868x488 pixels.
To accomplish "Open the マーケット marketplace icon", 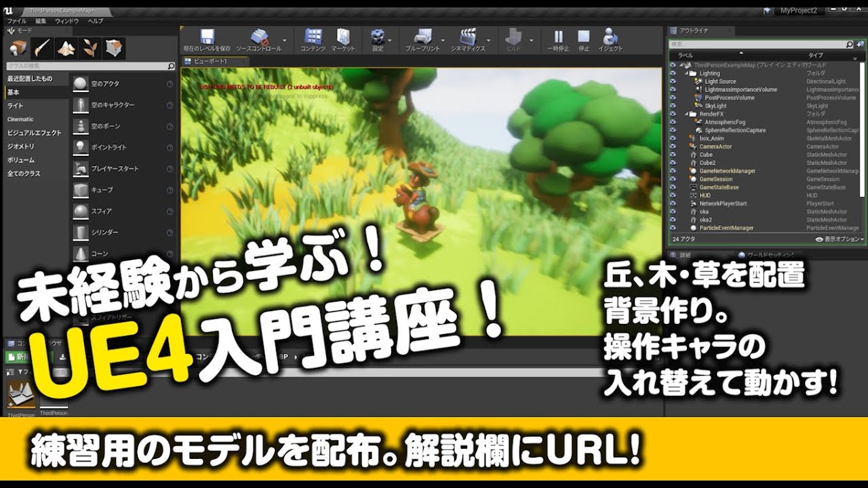I will 343,37.
